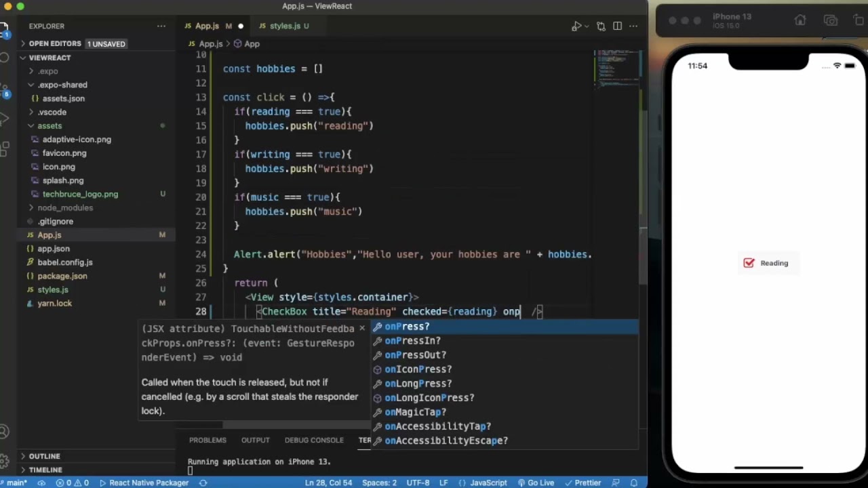Click the Run or Debug play icon
868x488 pixels.
[x=576, y=26]
